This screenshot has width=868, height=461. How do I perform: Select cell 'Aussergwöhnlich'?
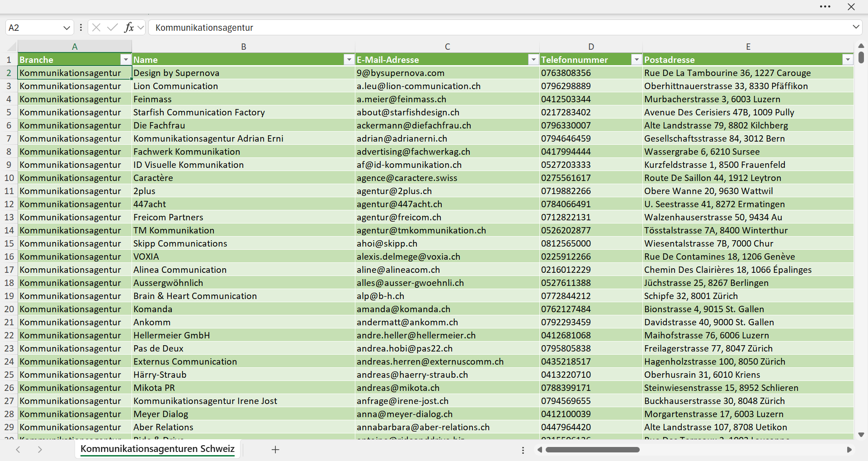coord(243,283)
